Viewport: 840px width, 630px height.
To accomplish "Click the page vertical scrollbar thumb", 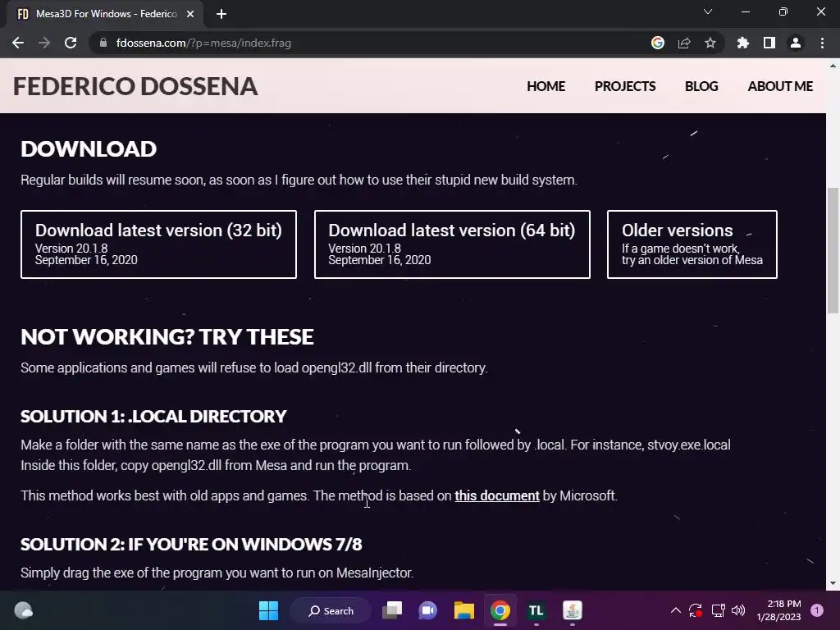I will pyautogui.click(x=833, y=250).
